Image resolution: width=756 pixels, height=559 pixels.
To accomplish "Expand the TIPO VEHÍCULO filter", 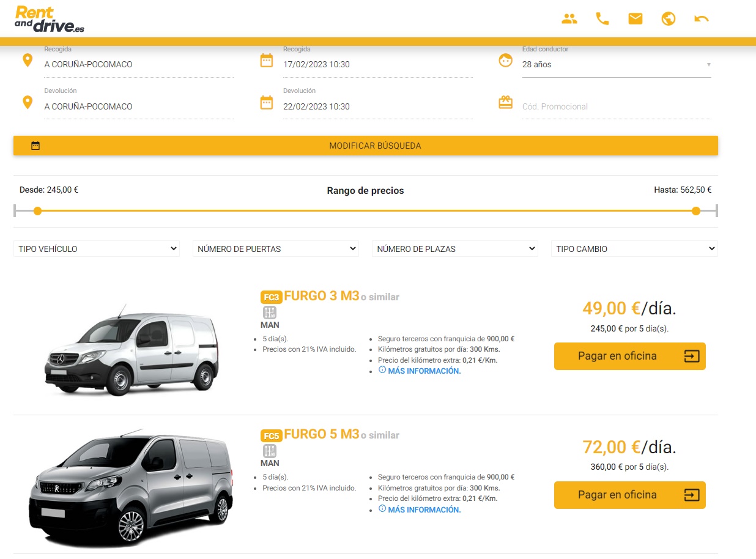I will pos(97,249).
